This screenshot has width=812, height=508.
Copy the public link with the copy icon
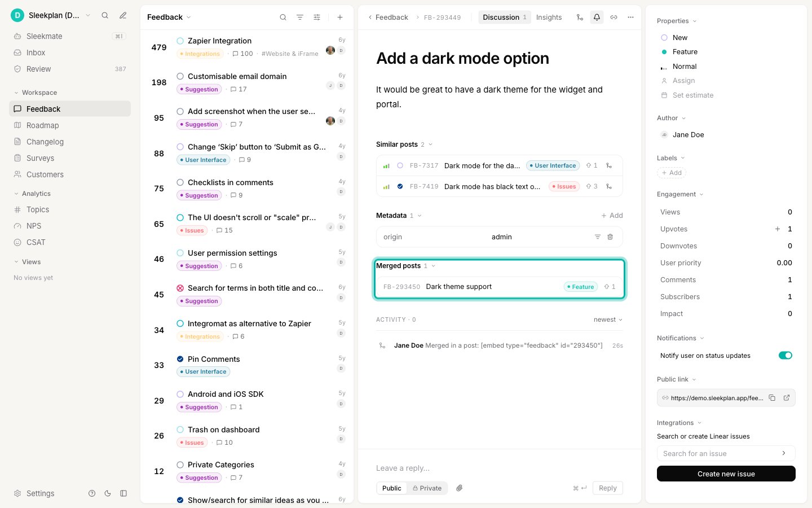pos(772,398)
